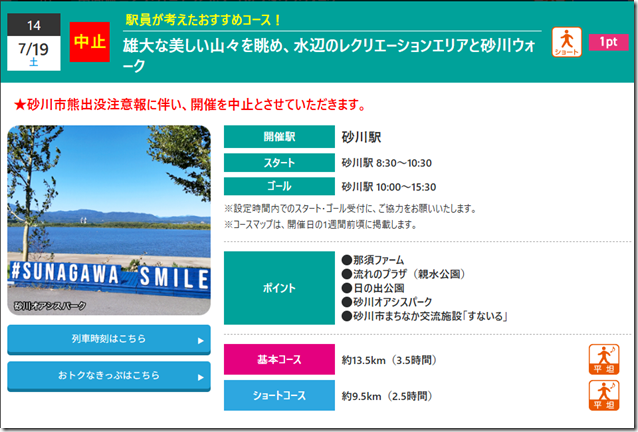The width and height of the screenshot is (638, 432).
Task: Click the distance 約9.5km（2.5時間）
Action: coord(387,396)
